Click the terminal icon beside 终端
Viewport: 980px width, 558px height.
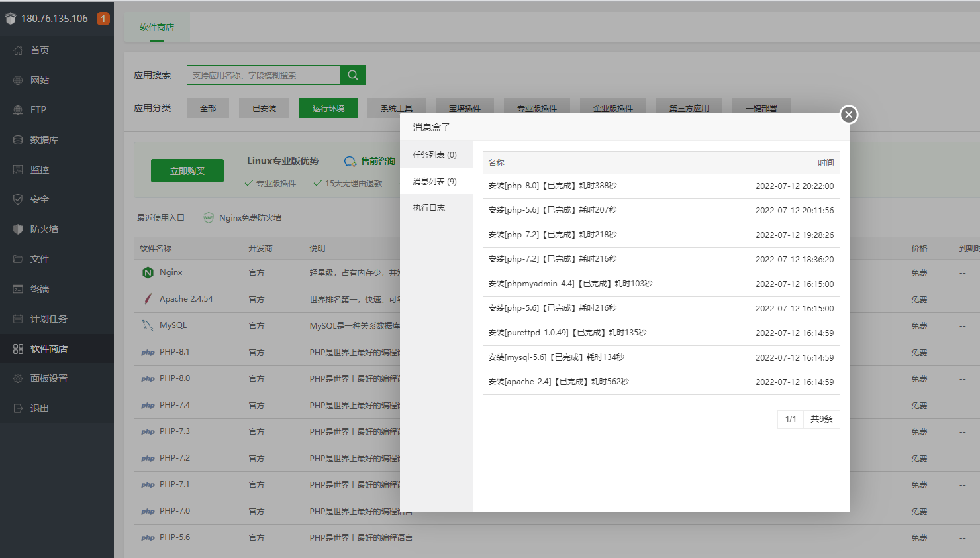click(18, 289)
